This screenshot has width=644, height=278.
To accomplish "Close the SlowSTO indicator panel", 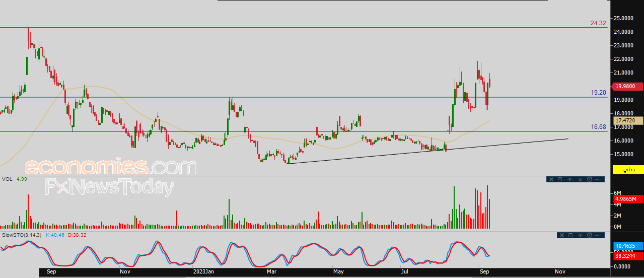I will pos(562,235).
